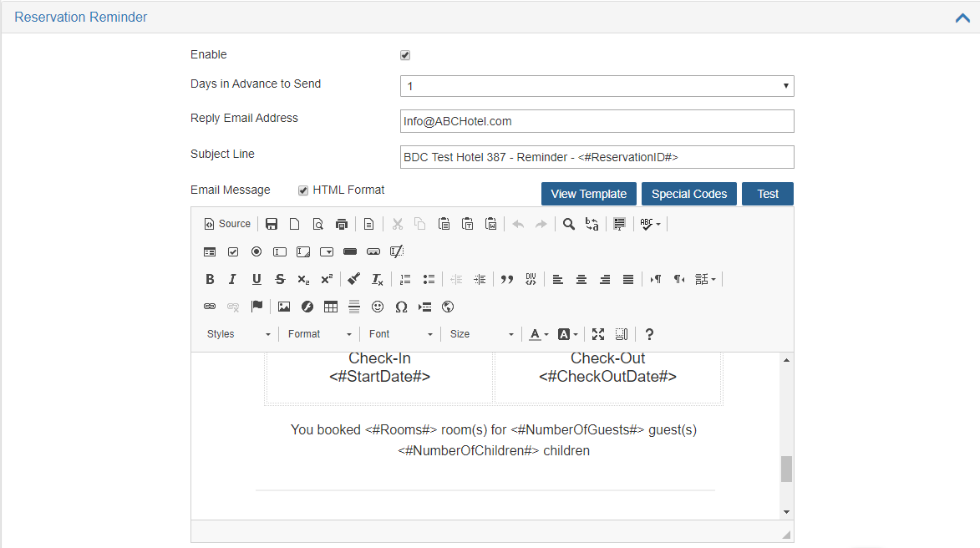980x548 pixels.
Task: Apply Italic formatting
Action: 232,279
